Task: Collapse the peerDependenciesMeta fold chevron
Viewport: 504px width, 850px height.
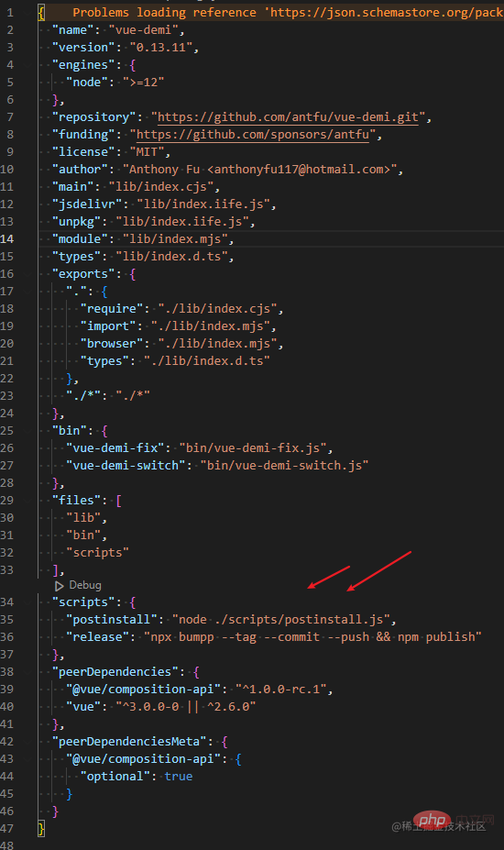Action: [27, 742]
